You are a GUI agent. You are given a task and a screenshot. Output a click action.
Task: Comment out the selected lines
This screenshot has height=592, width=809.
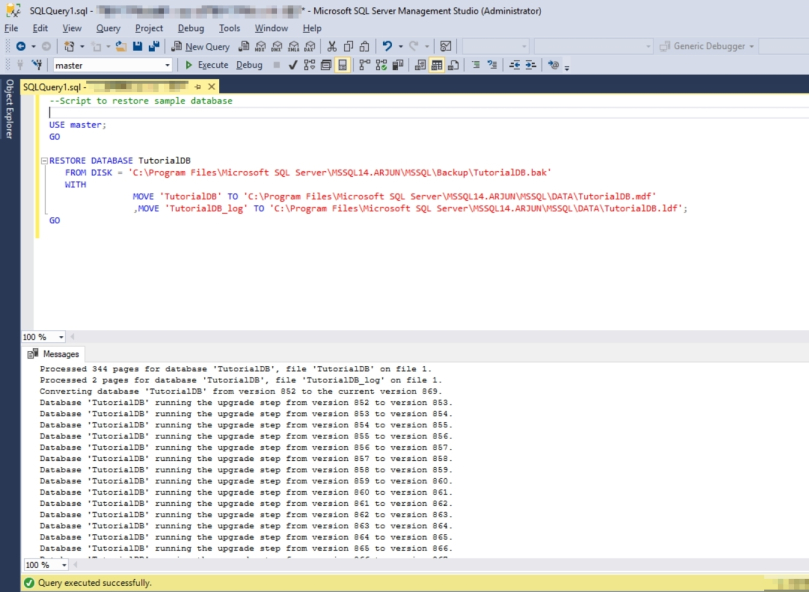[x=476, y=65]
